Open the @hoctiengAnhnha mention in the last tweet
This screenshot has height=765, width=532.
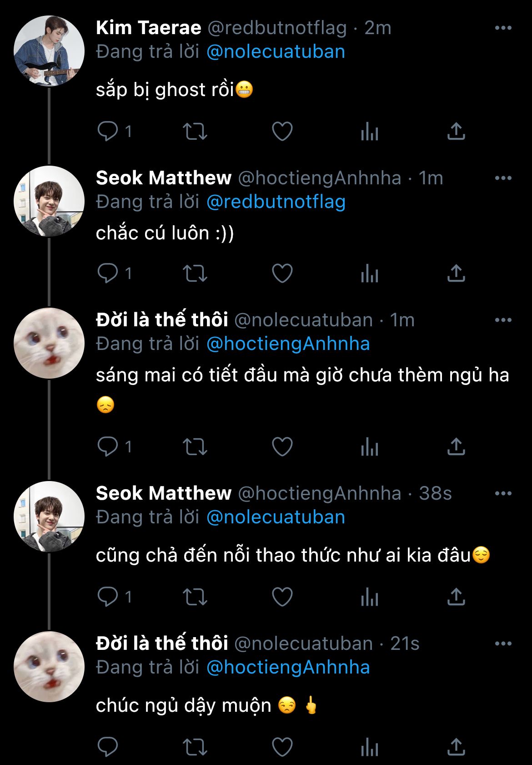point(288,668)
